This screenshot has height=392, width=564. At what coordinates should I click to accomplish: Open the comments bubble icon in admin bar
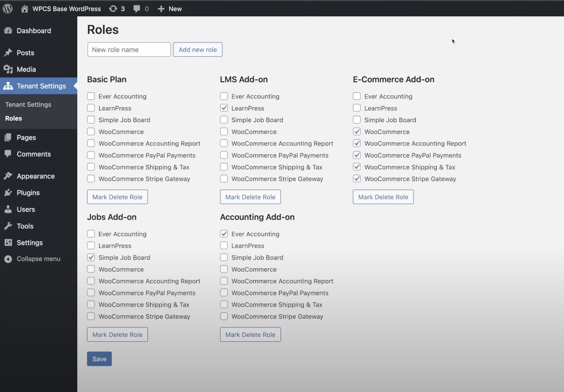[137, 9]
